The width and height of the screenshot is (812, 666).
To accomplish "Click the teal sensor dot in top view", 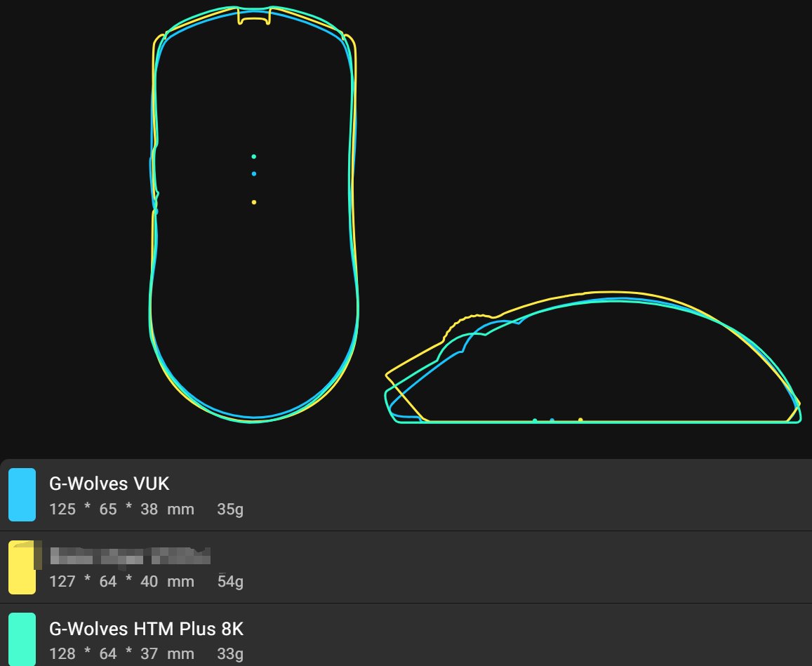I will click(254, 156).
